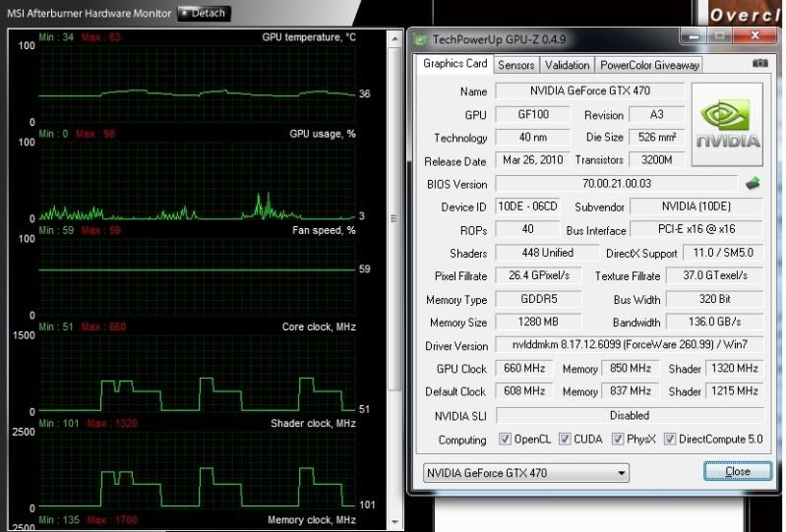This screenshot has width=786, height=532.
Task: Open the Validation tab
Action: click(567, 65)
